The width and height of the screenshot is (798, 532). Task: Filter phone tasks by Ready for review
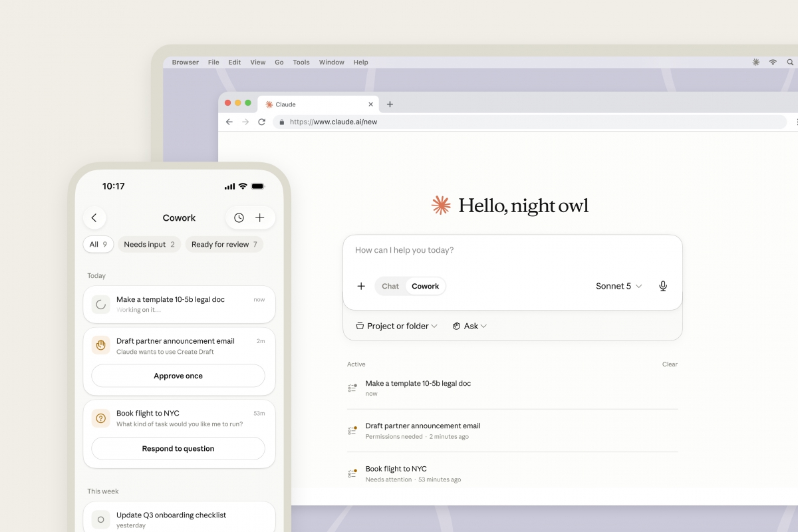[224, 244]
